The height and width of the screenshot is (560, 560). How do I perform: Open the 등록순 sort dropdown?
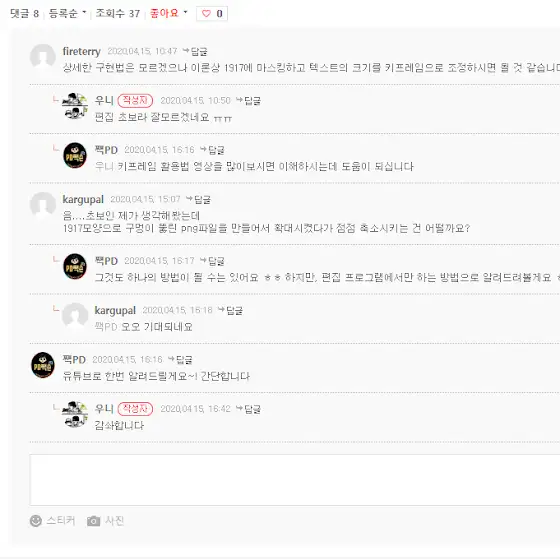(67, 14)
